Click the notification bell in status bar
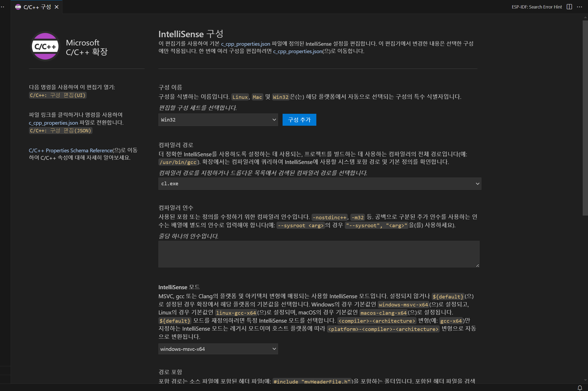The height and width of the screenshot is (391, 588). pos(580,388)
